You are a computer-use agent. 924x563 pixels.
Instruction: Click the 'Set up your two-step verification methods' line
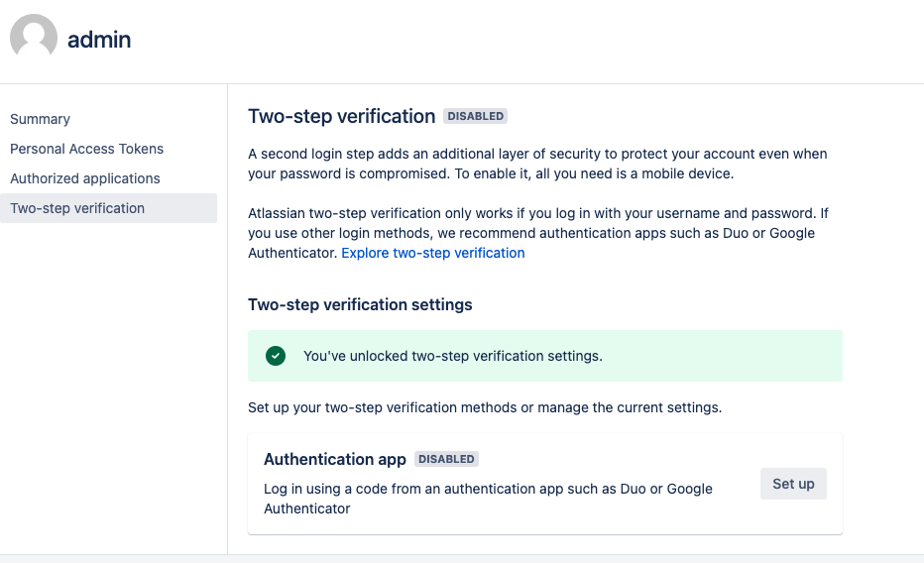pos(485,407)
